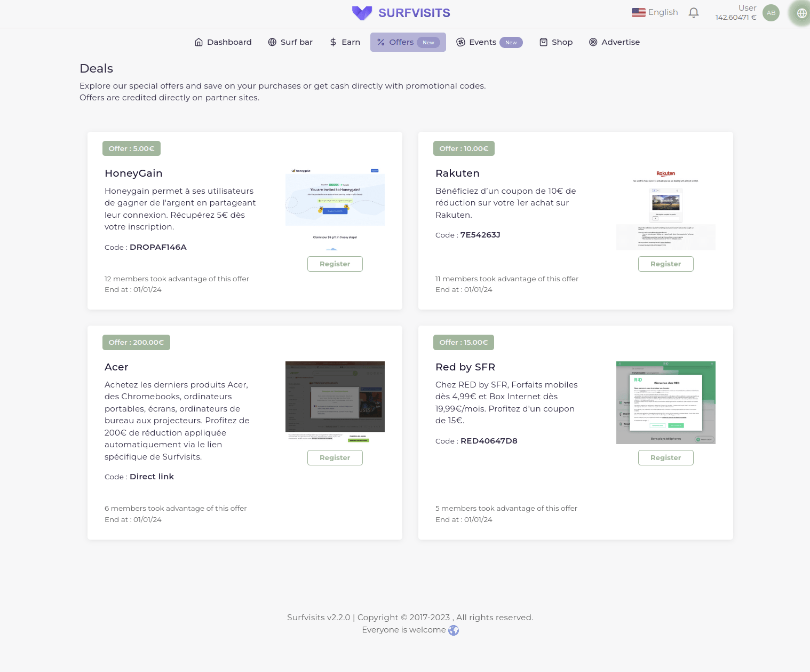Click the Red by SFR preview image
The width and height of the screenshot is (810, 672).
click(665, 402)
